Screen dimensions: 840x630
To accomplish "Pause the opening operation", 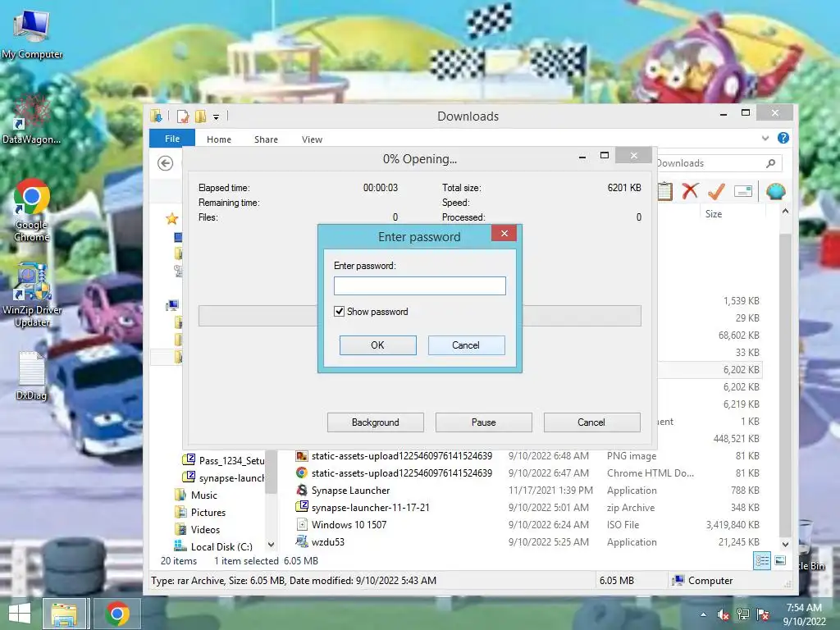I will tap(484, 422).
